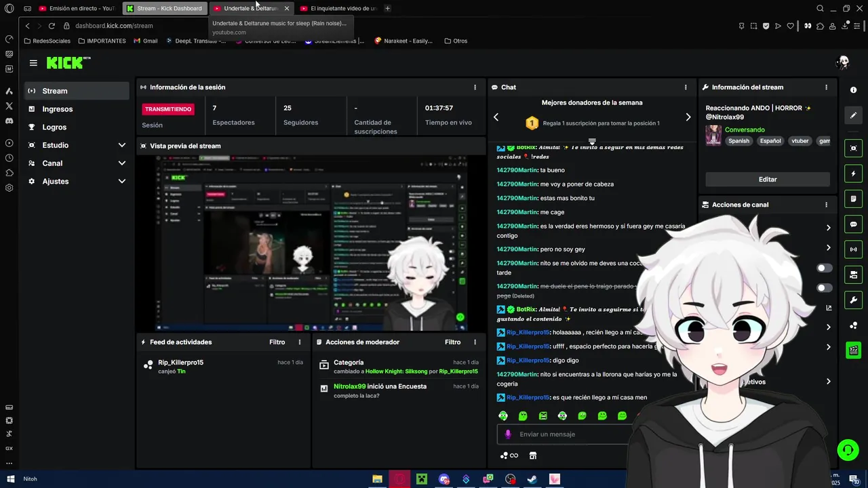The image size is (868, 488).
Task: Open the IMPORTANTES bookmark folder
Action: pos(102,41)
